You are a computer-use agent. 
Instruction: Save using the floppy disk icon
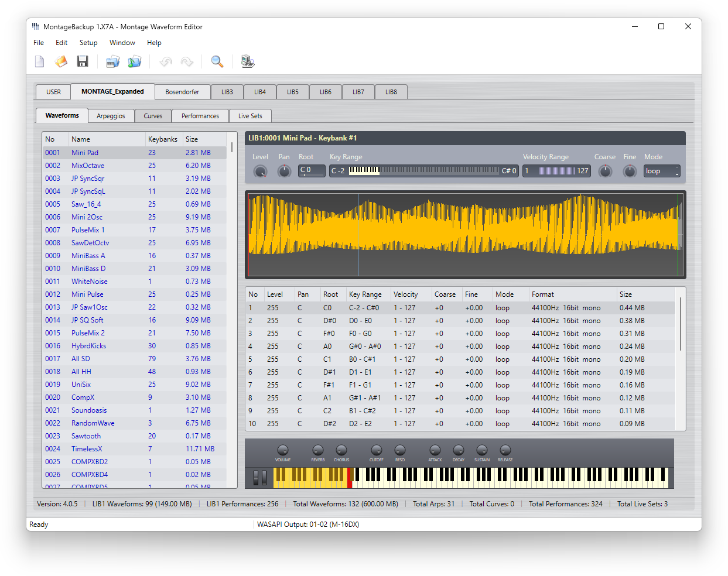click(x=83, y=61)
